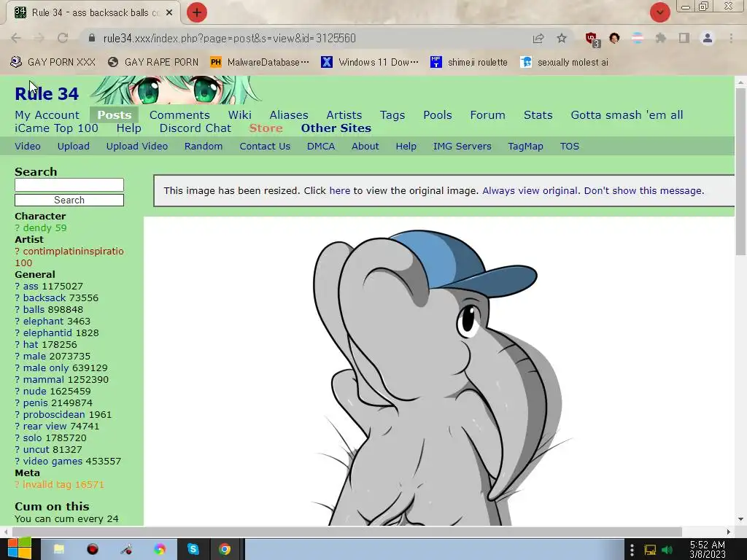The width and height of the screenshot is (747, 560).
Task: Open the Aliases page
Action: (289, 114)
